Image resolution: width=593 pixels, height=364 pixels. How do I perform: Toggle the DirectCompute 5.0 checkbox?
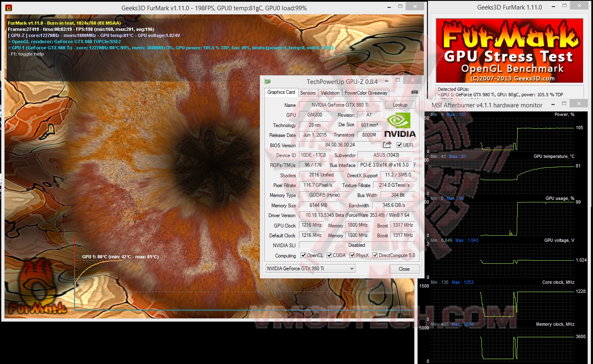point(375,255)
